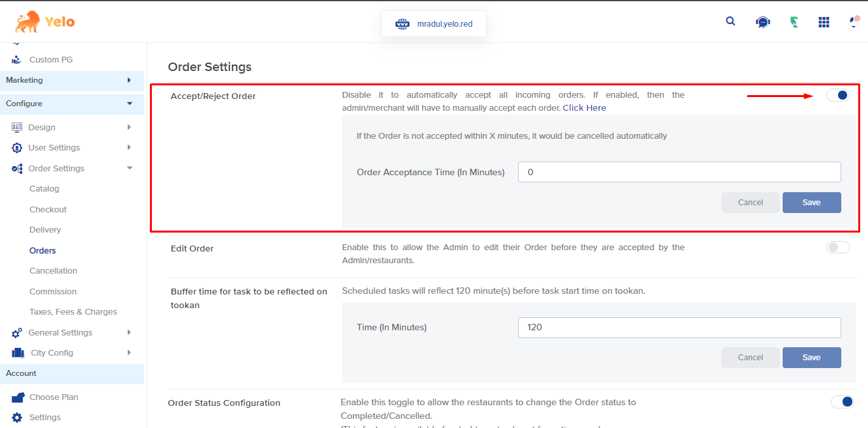
Task: Open the support chat headset icon
Action: click(x=762, y=21)
